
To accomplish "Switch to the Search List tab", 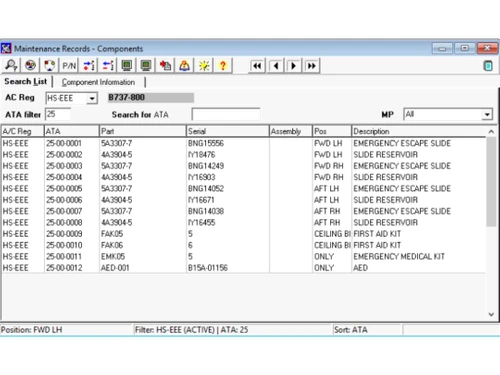I will (26, 82).
